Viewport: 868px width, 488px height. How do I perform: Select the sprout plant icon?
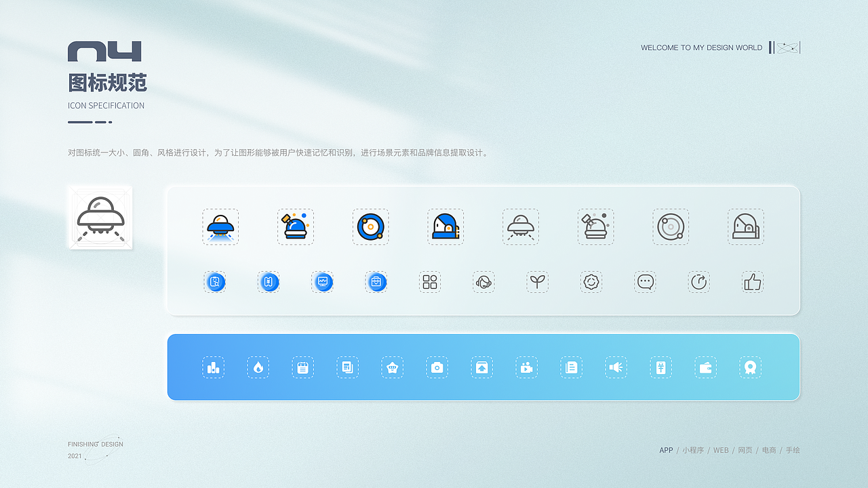click(538, 282)
